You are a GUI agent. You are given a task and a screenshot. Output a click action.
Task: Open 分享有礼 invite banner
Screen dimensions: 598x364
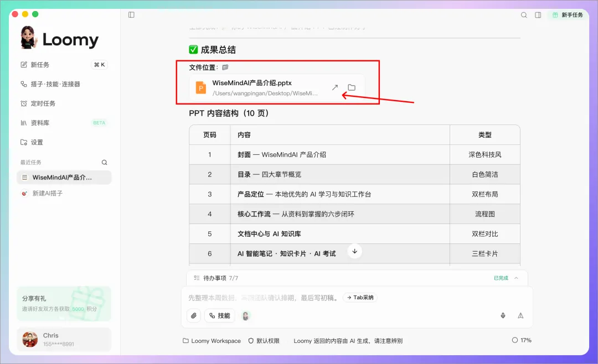click(x=64, y=304)
